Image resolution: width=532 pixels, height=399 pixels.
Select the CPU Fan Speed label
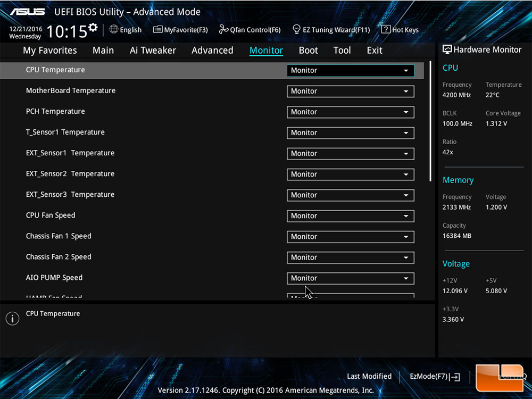(51, 215)
